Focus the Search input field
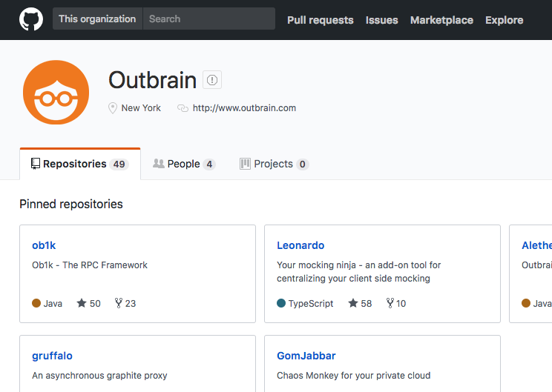The width and height of the screenshot is (552, 392). pyautogui.click(x=209, y=19)
